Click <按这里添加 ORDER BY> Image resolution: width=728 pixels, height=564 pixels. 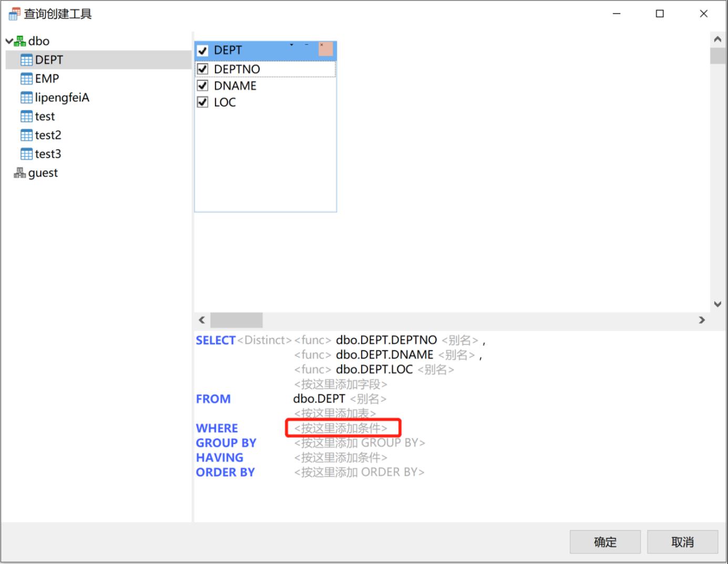coord(359,473)
